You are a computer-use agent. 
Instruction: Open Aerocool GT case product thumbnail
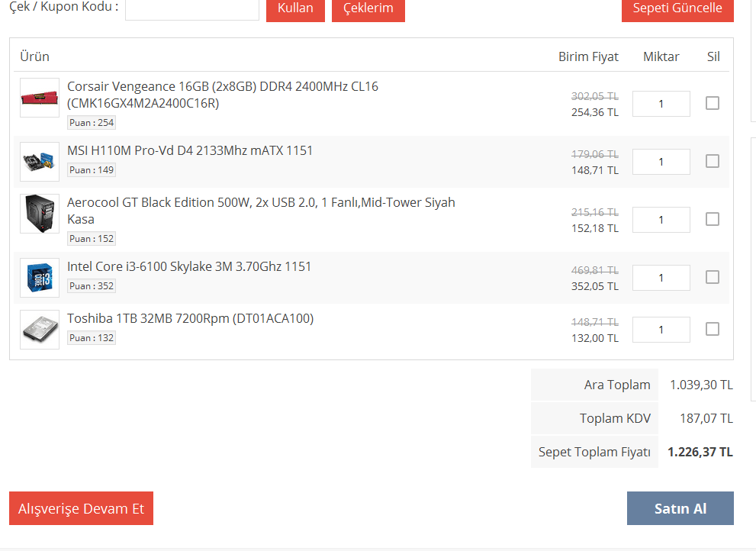[40, 214]
